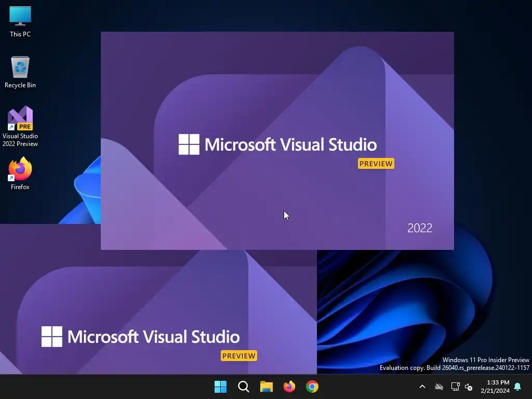Click the PREVIEW badge on front splash
The image size is (532, 399).
[x=376, y=164]
